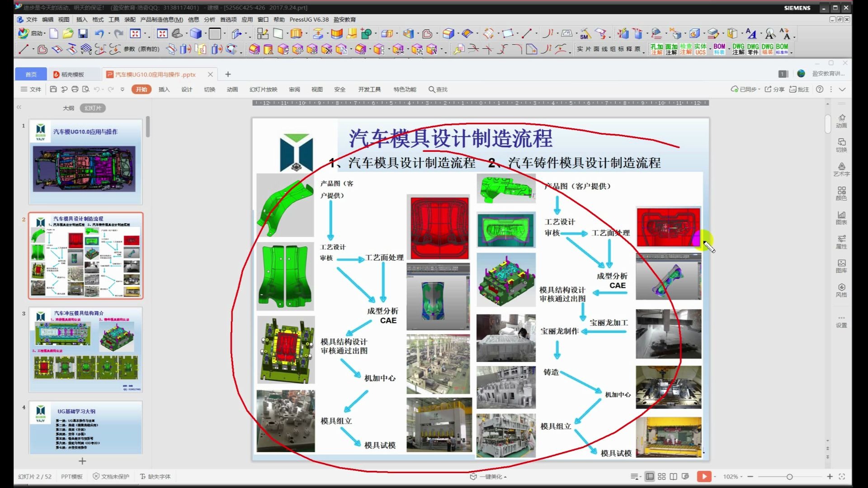
Task: Open the 图库 gallery side panel
Action: pyautogui.click(x=841, y=266)
